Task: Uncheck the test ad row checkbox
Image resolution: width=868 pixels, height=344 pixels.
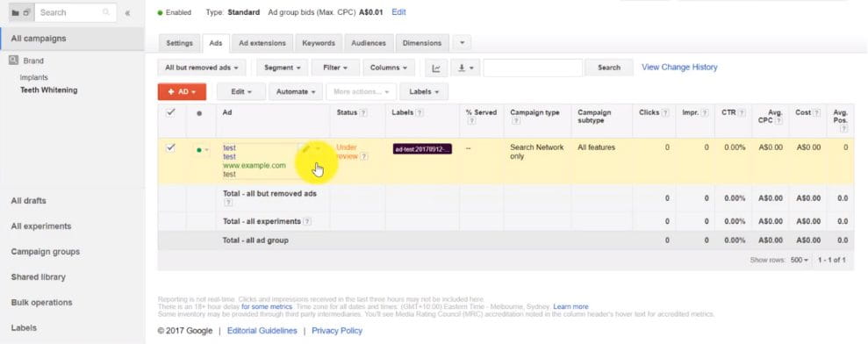Action: pos(170,147)
